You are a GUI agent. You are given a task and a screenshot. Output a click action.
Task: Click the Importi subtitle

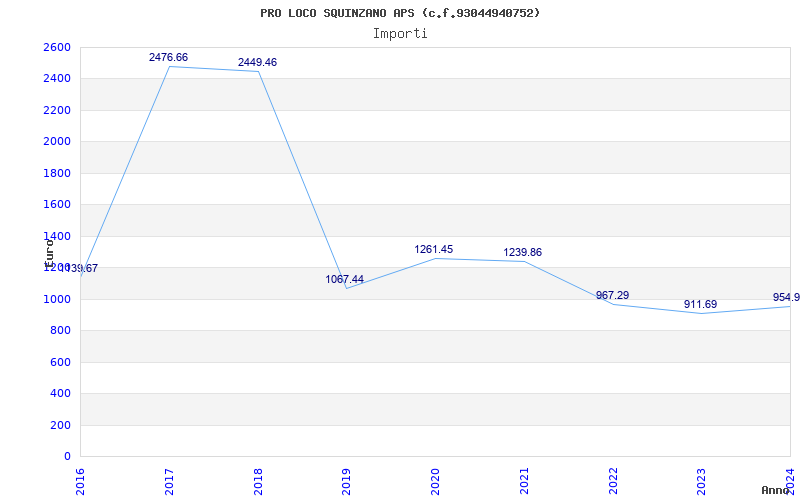[400, 34]
